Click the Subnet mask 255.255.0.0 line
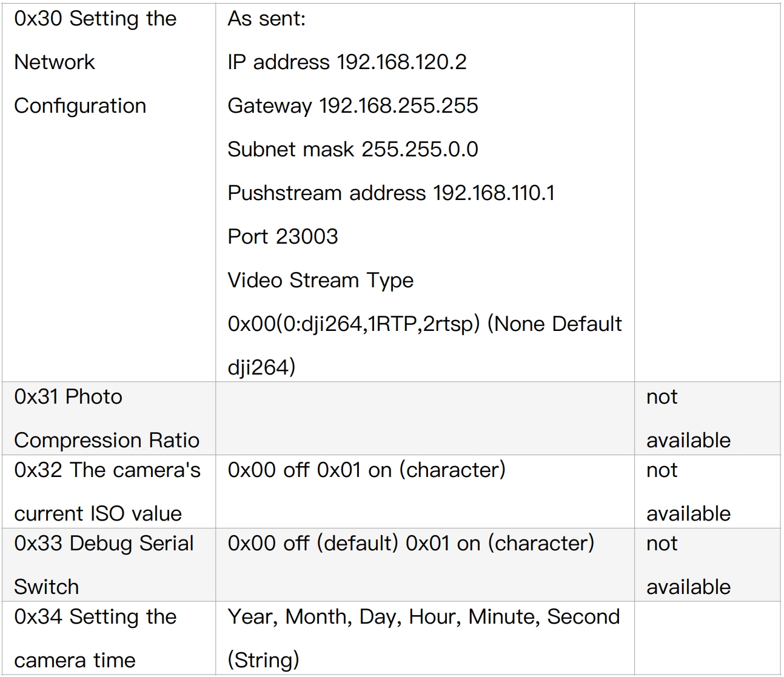The image size is (784, 677). pos(352,149)
